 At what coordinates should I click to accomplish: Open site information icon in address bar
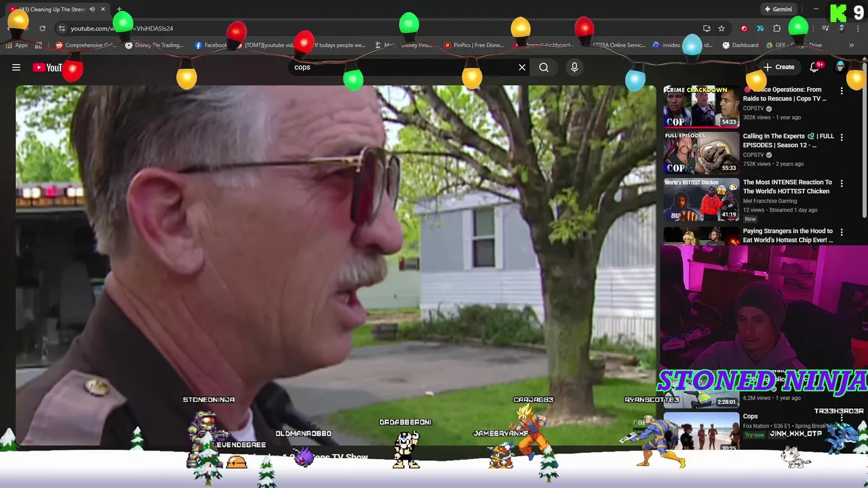[x=62, y=28]
